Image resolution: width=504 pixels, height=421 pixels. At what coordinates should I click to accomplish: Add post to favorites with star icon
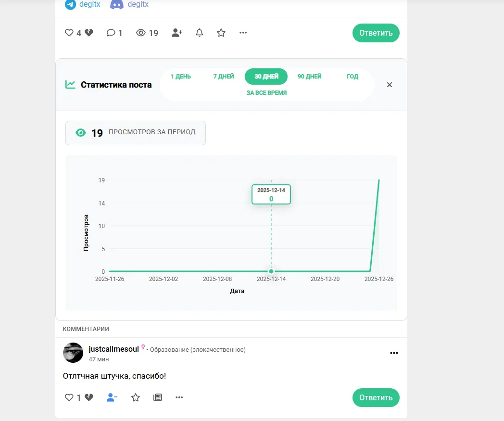[221, 33]
